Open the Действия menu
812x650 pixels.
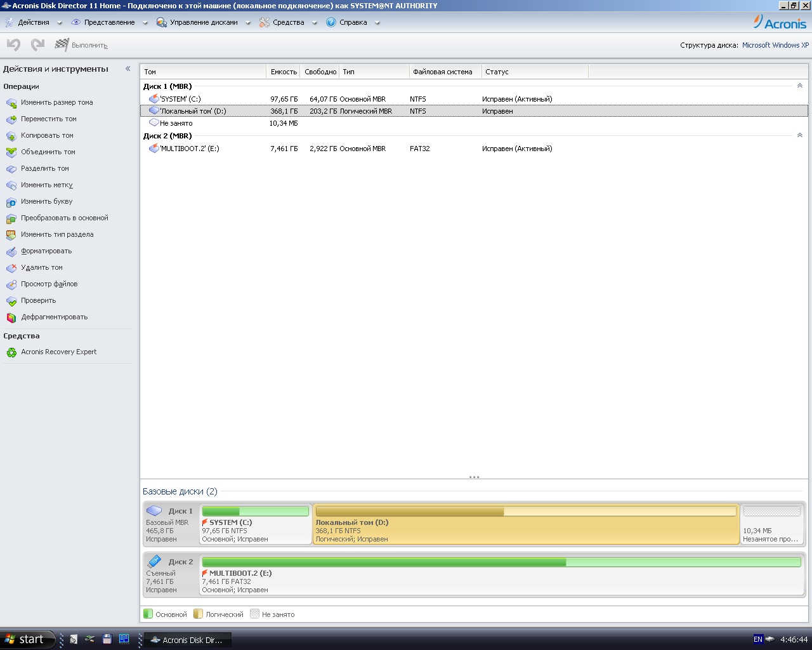[33, 22]
